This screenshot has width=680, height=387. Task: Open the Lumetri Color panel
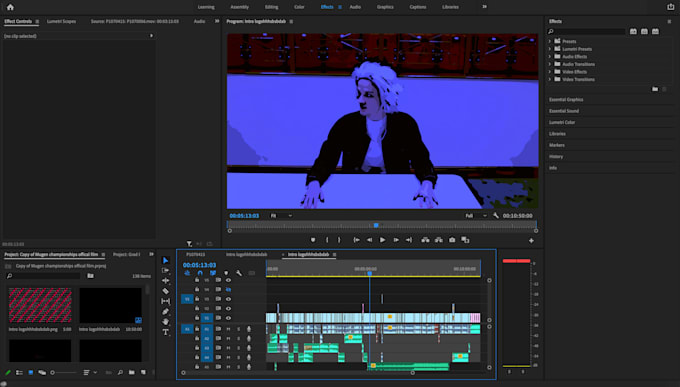point(562,122)
